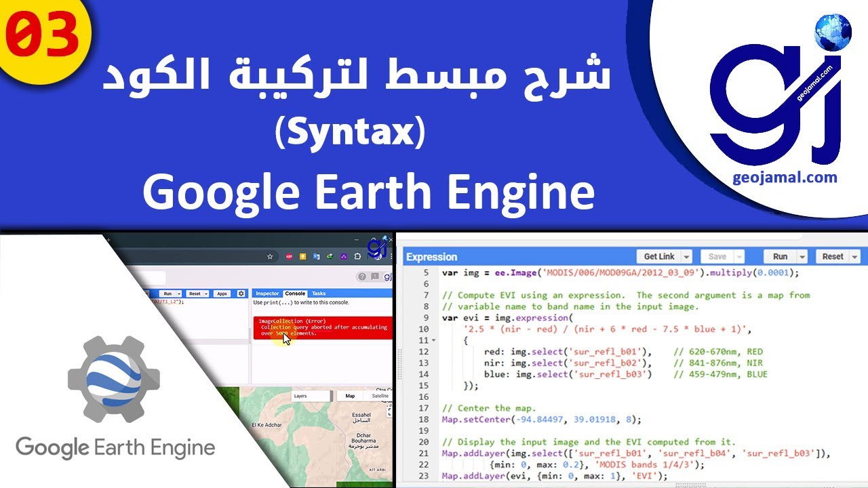Click the '// Center the map.' comment
Viewport: 868px width, 488px height.
point(488,408)
